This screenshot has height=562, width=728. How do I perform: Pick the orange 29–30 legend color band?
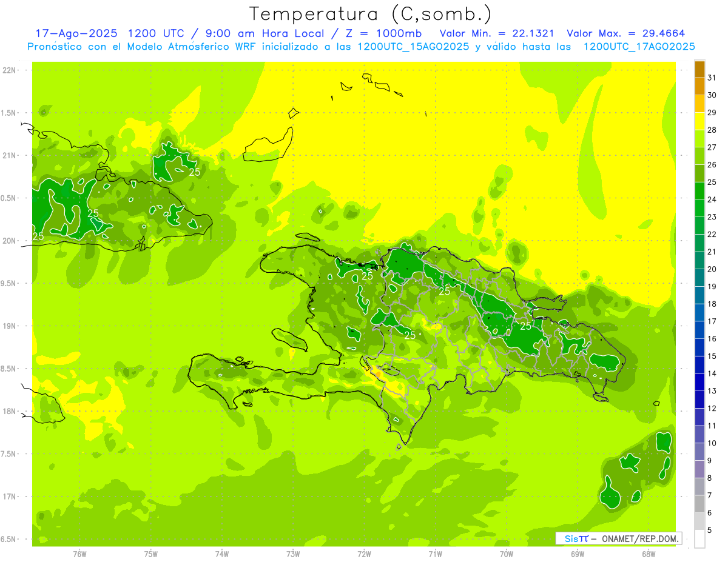[699, 104]
